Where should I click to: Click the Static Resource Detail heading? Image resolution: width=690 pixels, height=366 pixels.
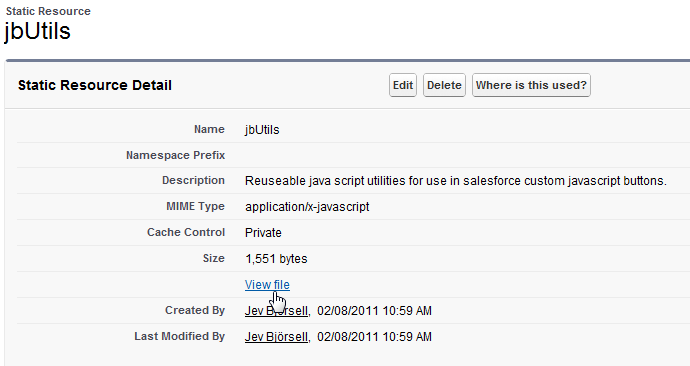(95, 85)
